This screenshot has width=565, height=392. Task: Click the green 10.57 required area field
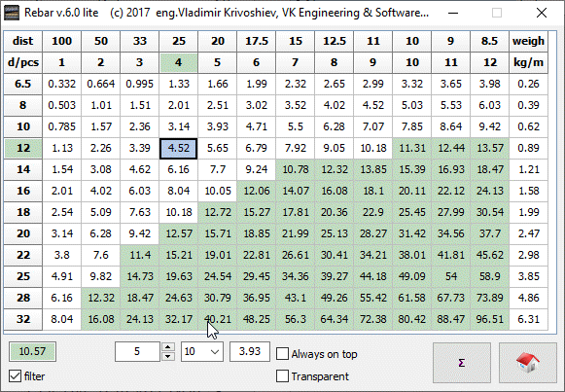(32, 352)
